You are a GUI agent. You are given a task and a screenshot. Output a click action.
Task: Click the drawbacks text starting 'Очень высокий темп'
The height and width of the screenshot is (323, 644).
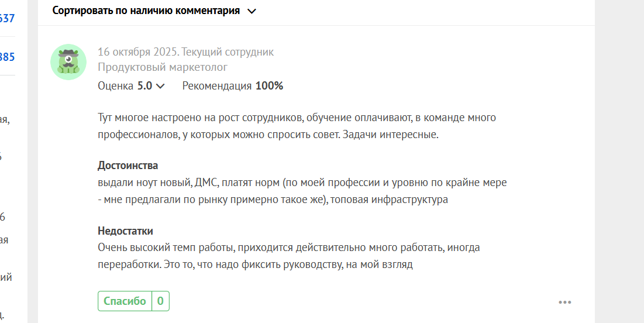pos(288,256)
